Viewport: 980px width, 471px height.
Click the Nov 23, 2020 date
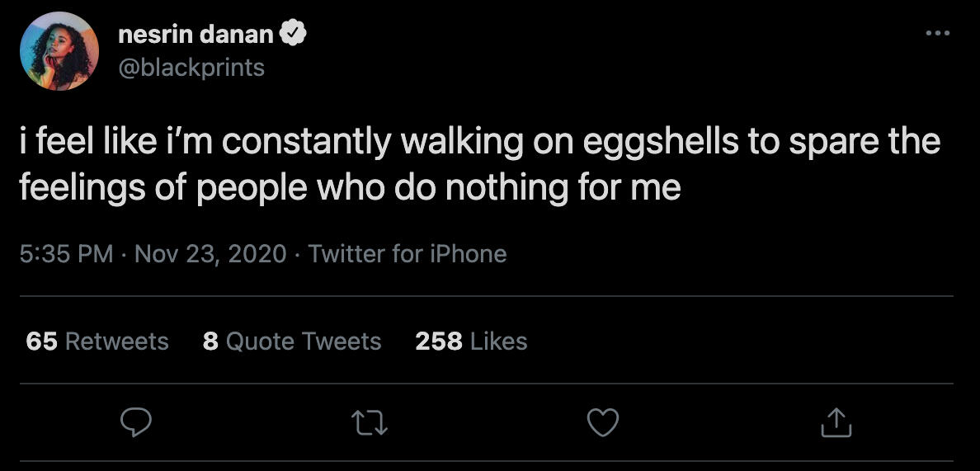[210, 253]
